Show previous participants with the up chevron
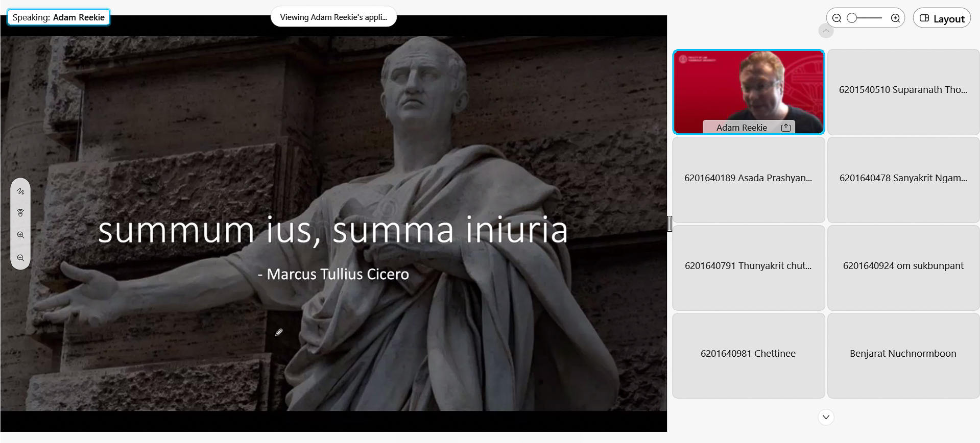Image resolution: width=980 pixels, height=443 pixels. (826, 31)
